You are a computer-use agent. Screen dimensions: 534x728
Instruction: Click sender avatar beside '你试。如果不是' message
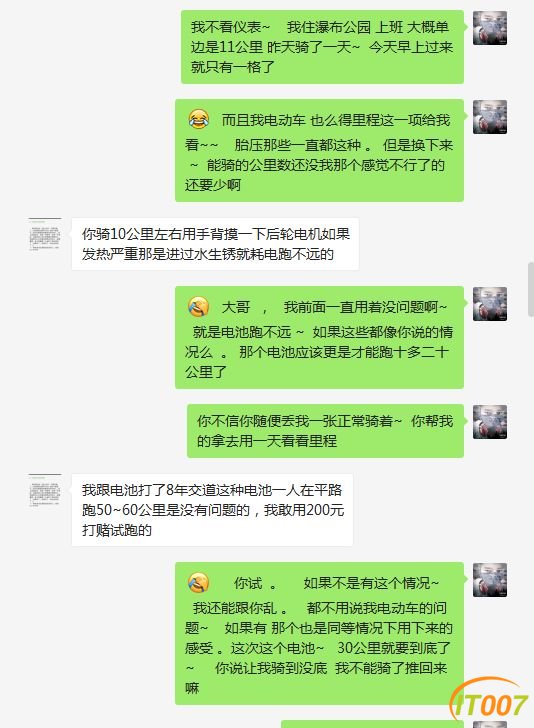[x=489, y=580]
